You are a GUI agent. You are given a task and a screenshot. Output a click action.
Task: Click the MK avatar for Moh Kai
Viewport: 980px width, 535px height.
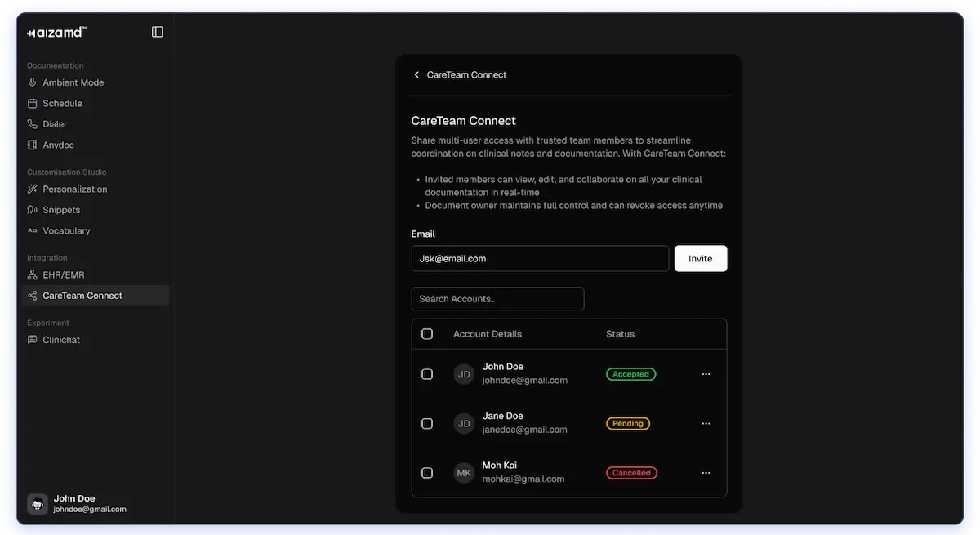pyautogui.click(x=464, y=473)
